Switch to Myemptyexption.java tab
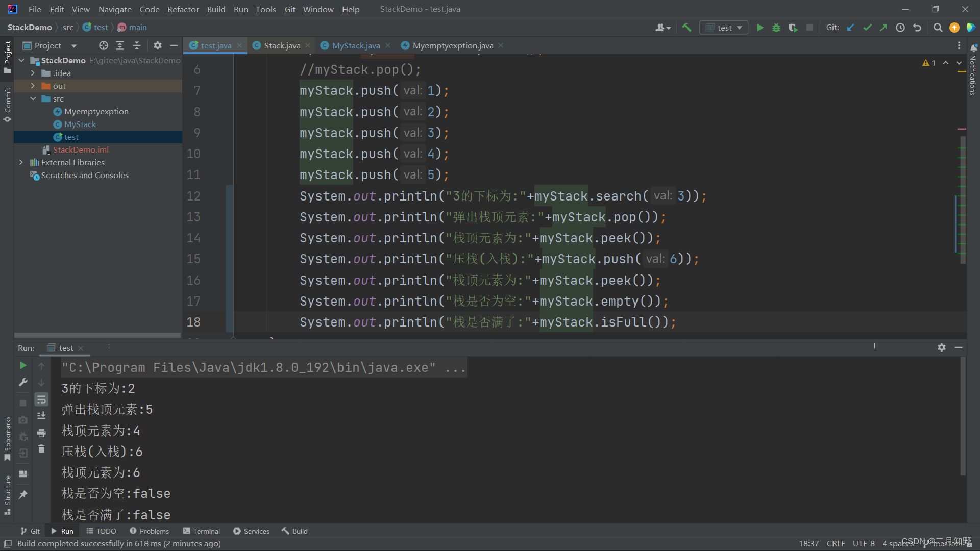This screenshot has width=980, height=551. pos(452,45)
